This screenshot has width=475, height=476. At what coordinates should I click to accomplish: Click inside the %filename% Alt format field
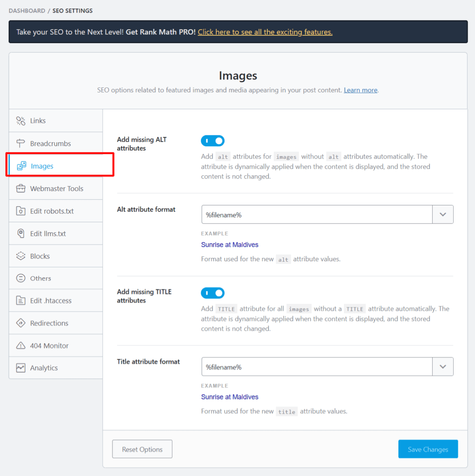tap(302, 214)
